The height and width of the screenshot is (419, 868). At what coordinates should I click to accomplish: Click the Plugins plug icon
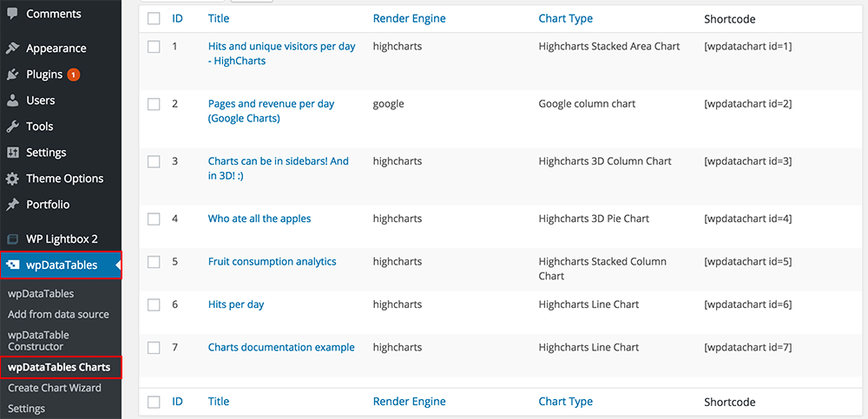pos(12,74)
